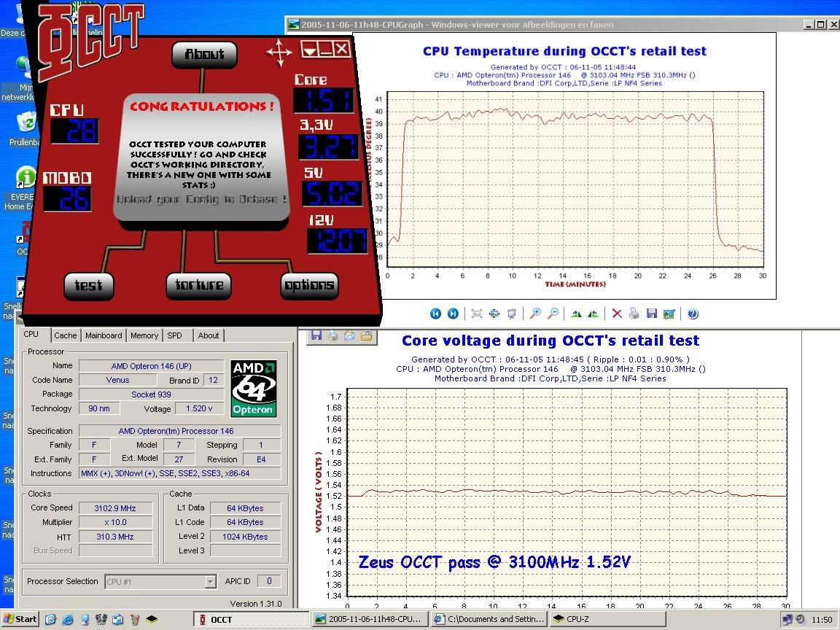The image size is (840, 630).
Task: Switch to the Cache tab in CPU-Z
Action: tap(66, 335)
